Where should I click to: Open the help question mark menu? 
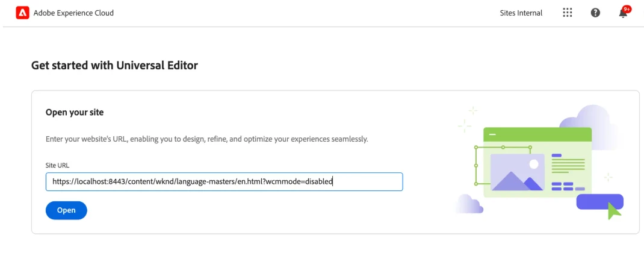click(595, 13)
